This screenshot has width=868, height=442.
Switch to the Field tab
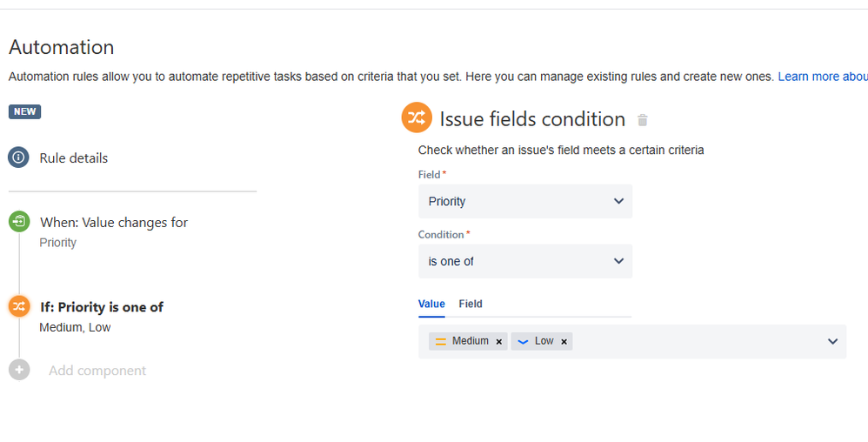pos(471,304)
